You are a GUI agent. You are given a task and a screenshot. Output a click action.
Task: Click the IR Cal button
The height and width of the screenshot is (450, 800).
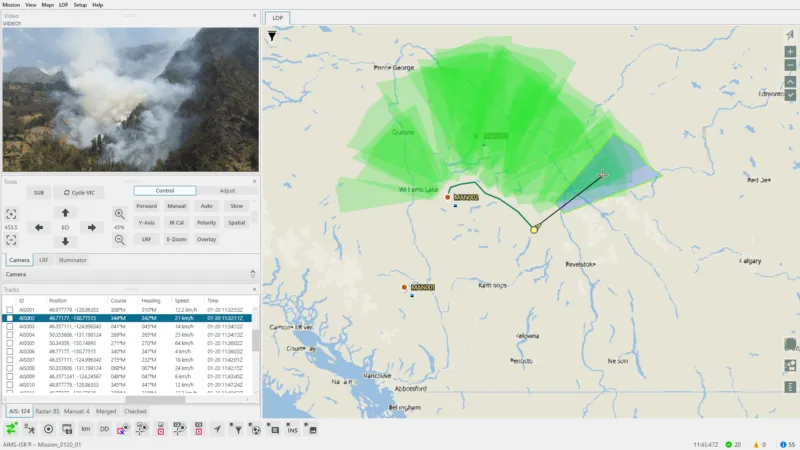177,223
